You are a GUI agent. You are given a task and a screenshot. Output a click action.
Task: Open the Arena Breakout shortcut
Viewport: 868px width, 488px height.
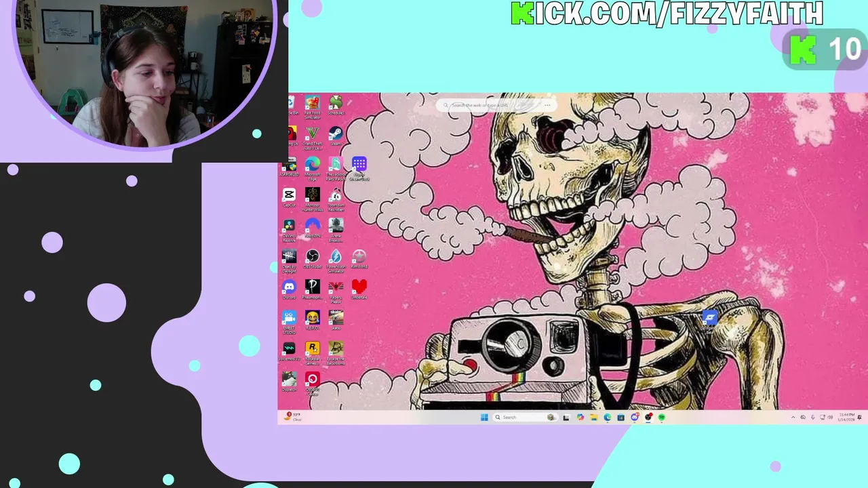pos(336,230)
